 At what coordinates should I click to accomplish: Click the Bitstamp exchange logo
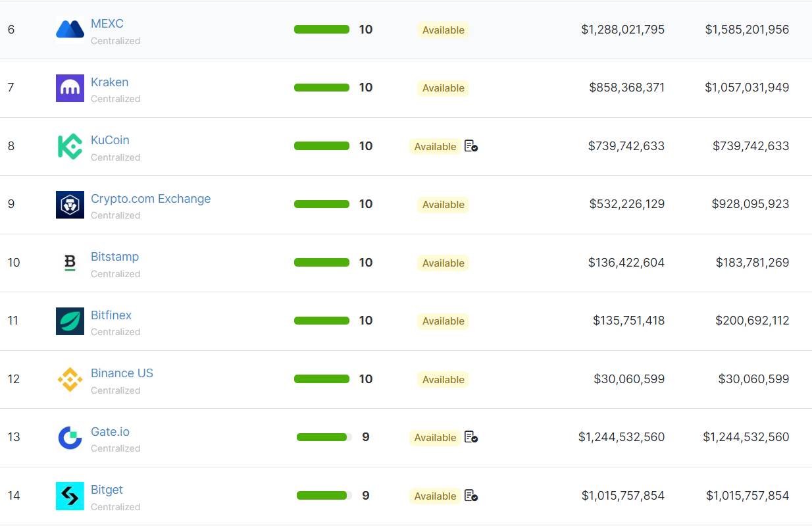(x=70, y=263)
